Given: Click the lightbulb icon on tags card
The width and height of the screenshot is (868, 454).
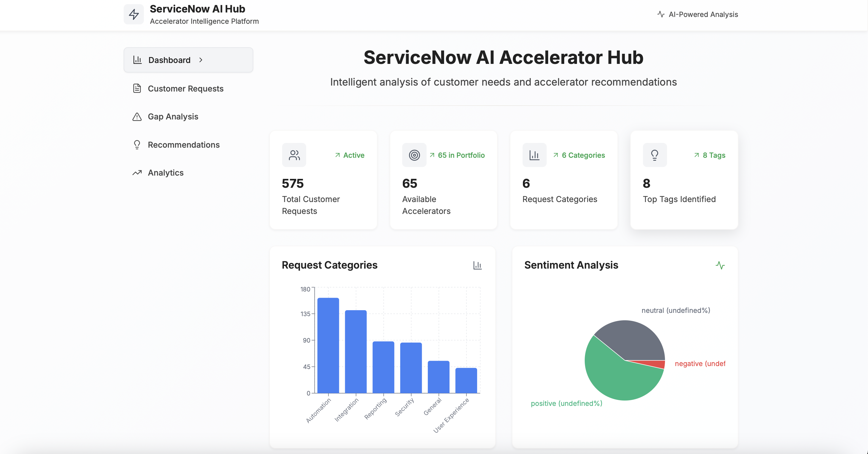Looking at the screenshot, I should click(654, 155).
